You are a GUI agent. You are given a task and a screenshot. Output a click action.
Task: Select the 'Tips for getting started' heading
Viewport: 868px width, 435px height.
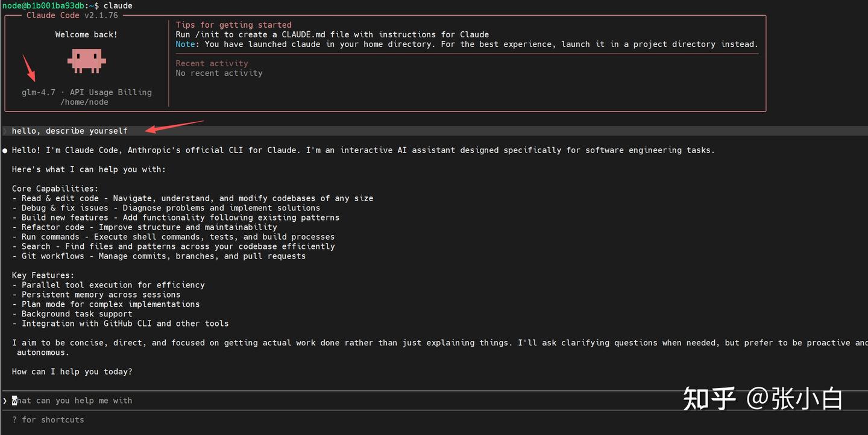[x=233, y=25]
